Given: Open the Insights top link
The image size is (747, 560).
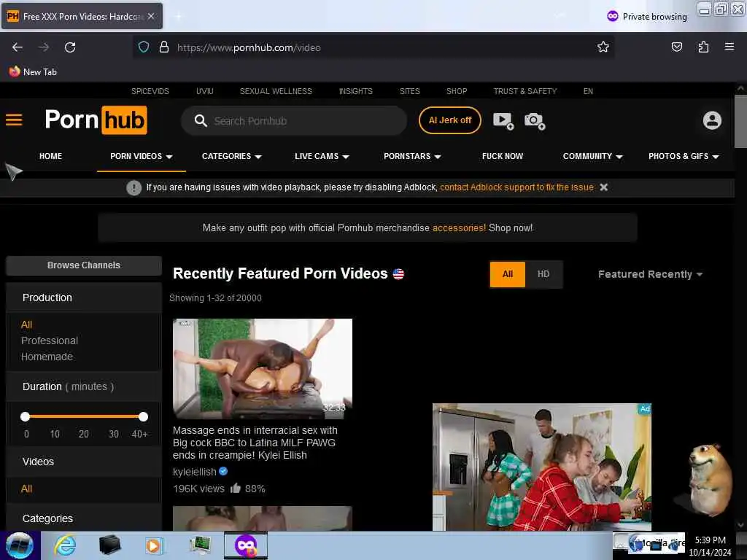Looking at the screenshot, I should point(356,91).
